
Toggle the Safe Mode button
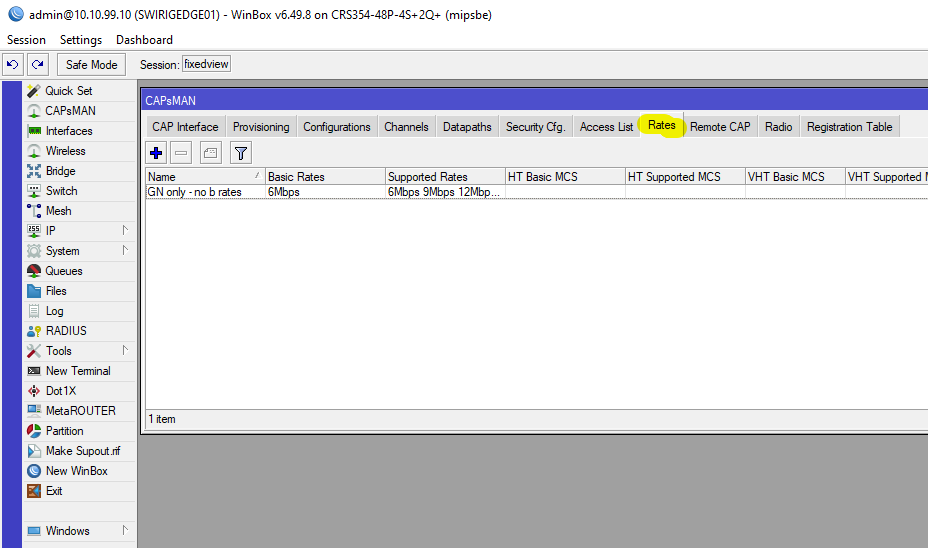(x=91, y=64)
